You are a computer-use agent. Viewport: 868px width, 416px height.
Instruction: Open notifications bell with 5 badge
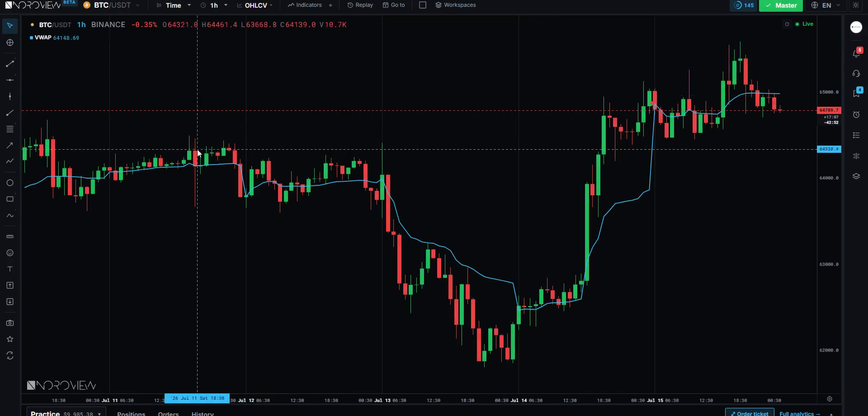[856, 53]
